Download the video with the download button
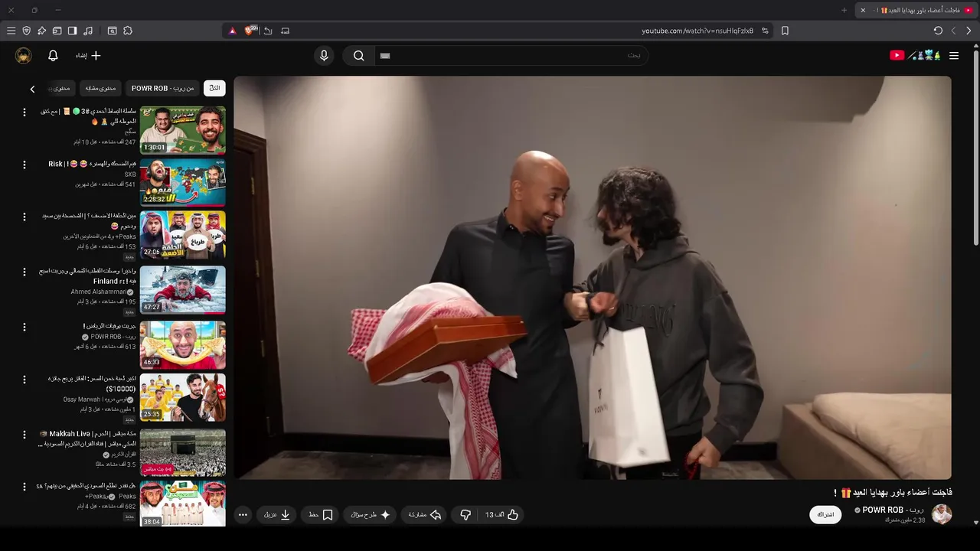 click(x=277, y=515)
